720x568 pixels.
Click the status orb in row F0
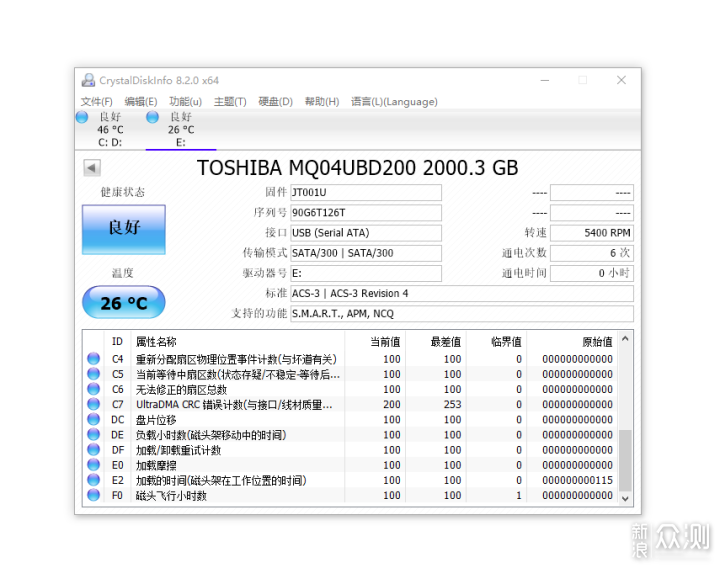pos(94,495)
